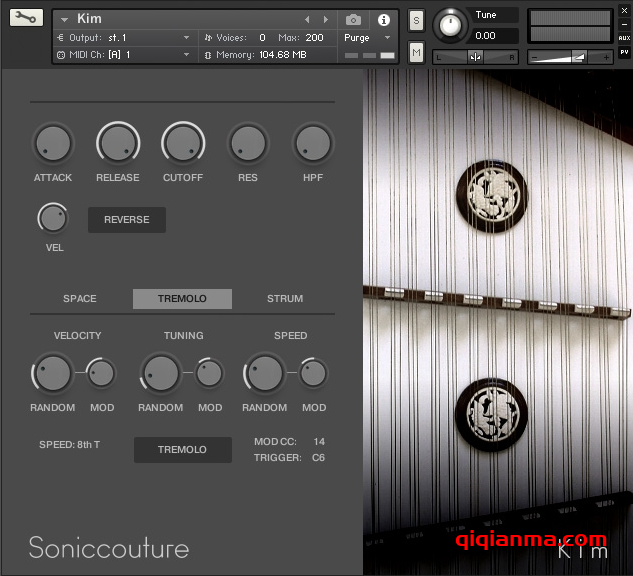This screenshot has height=576, width=633.
Task: Mute the instrument with M button
Action: (416, 52)
